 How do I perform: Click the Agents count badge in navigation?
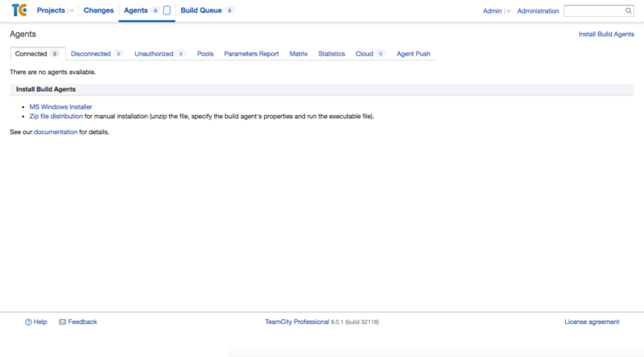tap(155, 10)
